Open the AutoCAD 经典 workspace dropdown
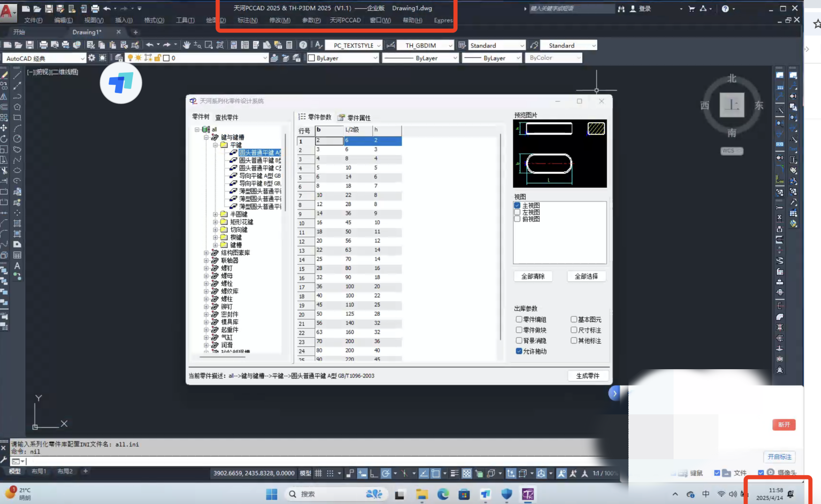The height and width of the screenshot is (504, 821). [x=44, y=58]
